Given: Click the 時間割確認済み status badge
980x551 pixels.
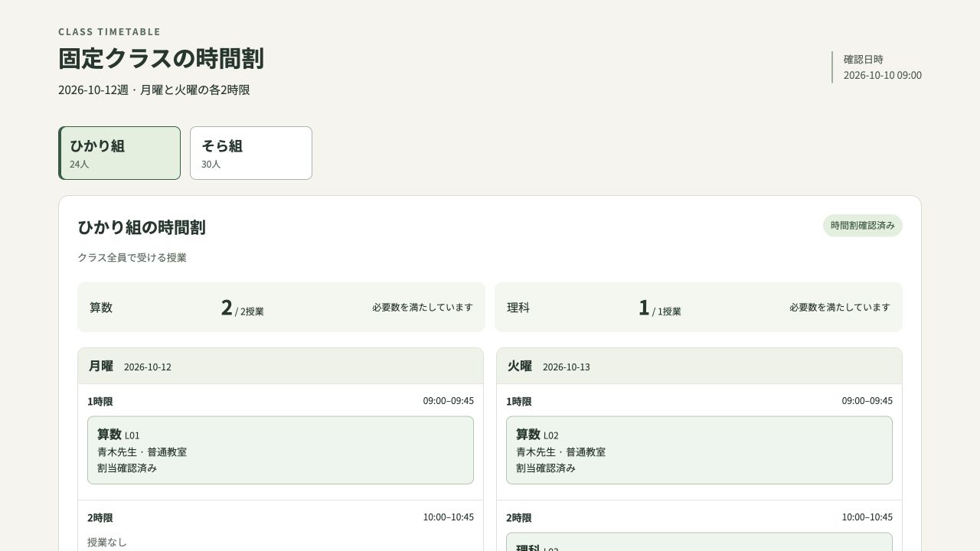Looking at the screenshot, I should [x=863, y=226].
